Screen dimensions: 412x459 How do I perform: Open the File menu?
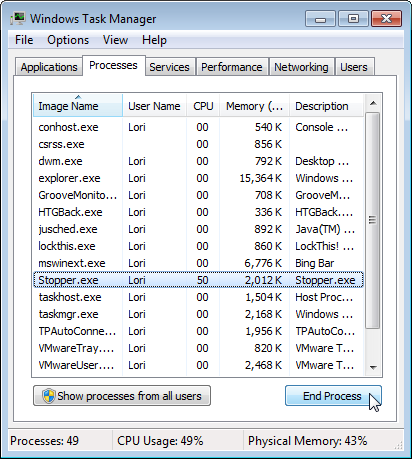(x=24, y=40)
